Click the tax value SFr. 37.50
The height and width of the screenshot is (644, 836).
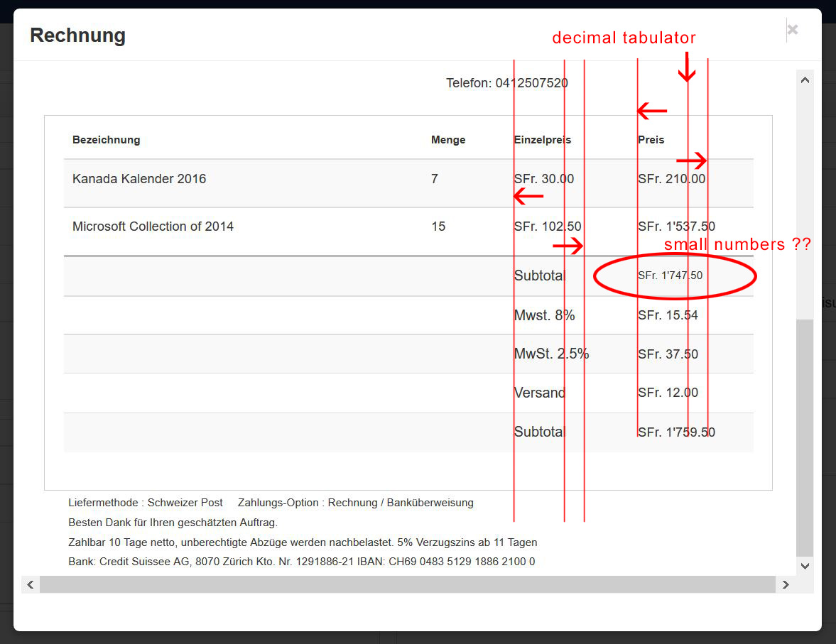coord(668,354)
